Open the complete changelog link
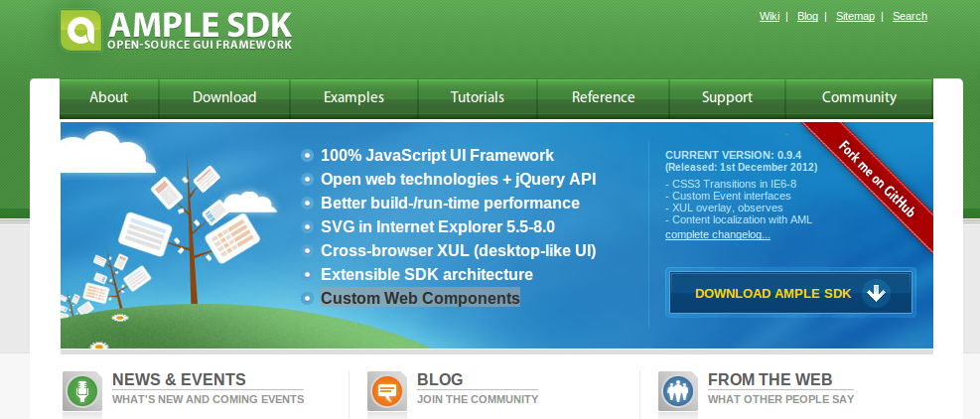 pyautogui.click(x=718, y=235)
